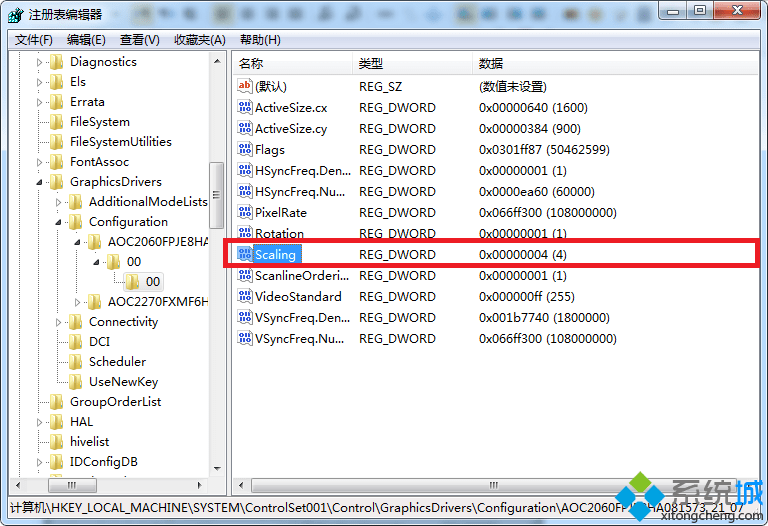Click the Flags DWORD value icon

[245, 149]
